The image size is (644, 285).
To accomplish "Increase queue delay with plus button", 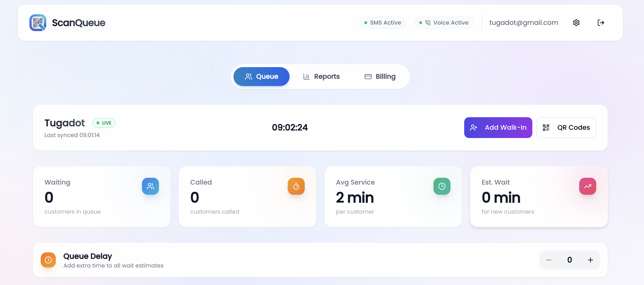I will (590, 260).
